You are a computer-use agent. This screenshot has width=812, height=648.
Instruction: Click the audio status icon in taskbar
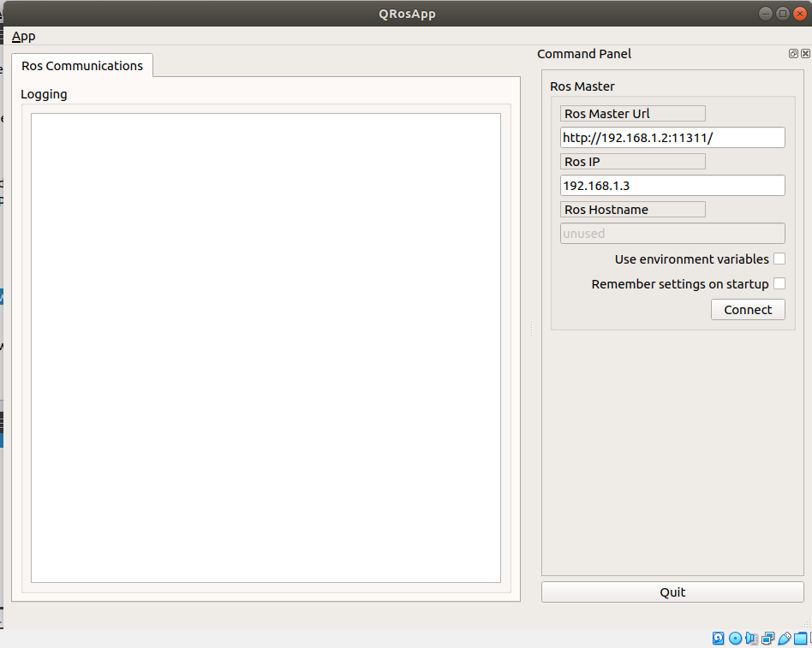tap(751, 639)
